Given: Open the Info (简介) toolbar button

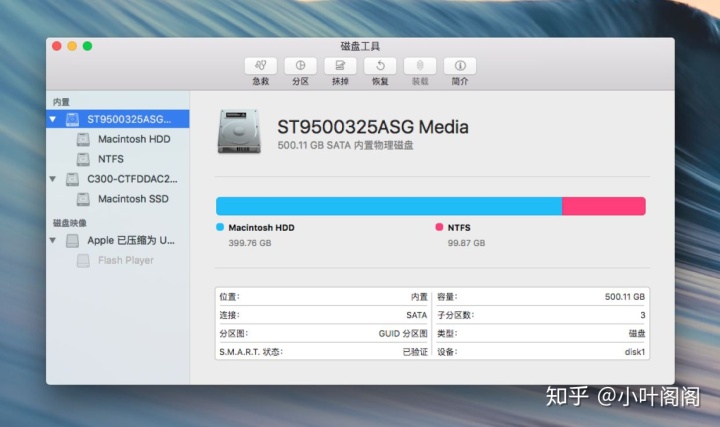Looking at the screenshot, I should point(460,66).
